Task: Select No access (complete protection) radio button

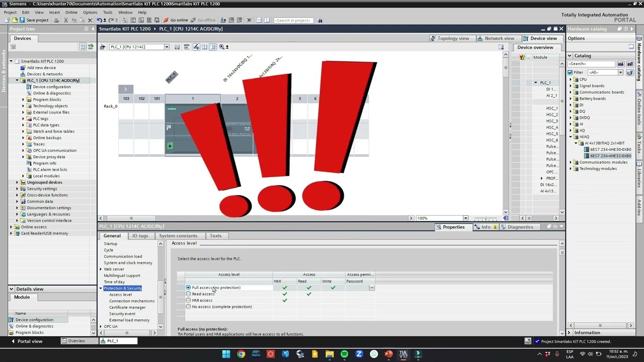Action: pos(188,307)
